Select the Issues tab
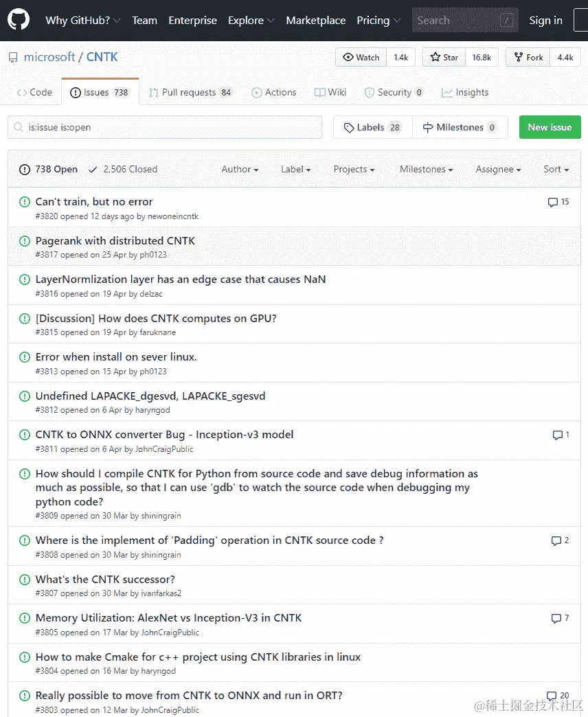This screenshot has width=588, height=717. 100,92
